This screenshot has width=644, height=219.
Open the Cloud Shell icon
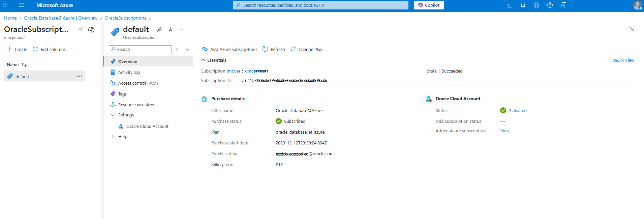[x=510, y=5]
